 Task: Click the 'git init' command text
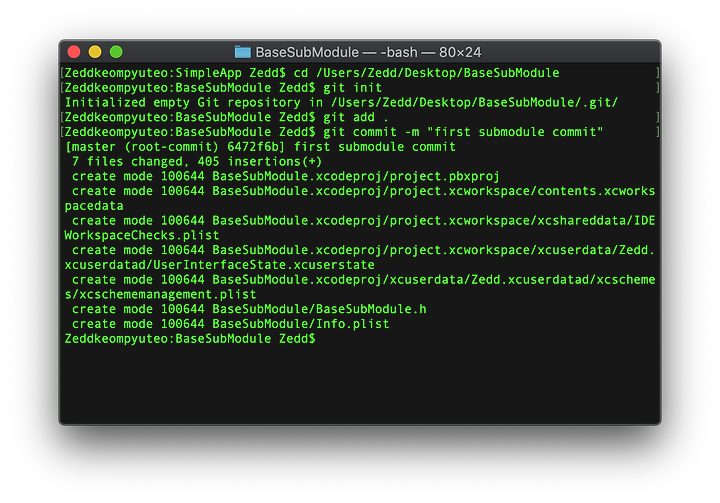click(352, 88)
